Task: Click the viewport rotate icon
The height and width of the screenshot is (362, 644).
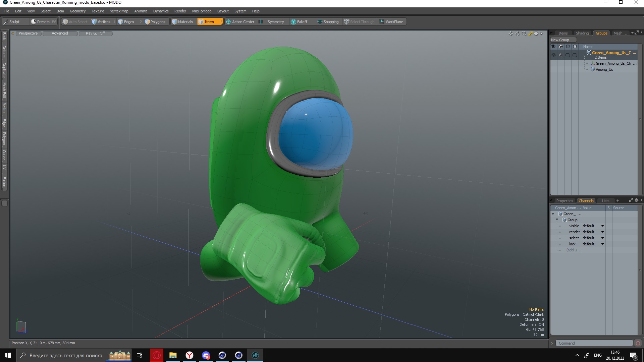Action: [517, 34]
